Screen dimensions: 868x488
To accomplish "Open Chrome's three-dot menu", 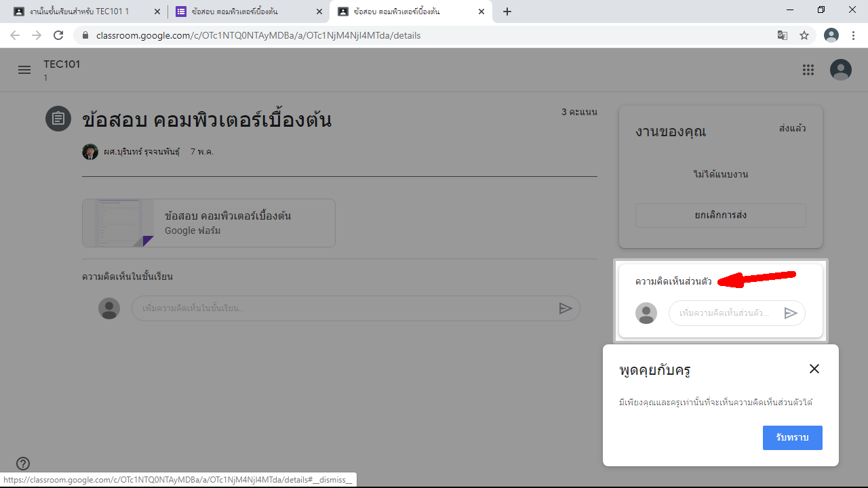I will pyautogui.click(x=853, y=35).
